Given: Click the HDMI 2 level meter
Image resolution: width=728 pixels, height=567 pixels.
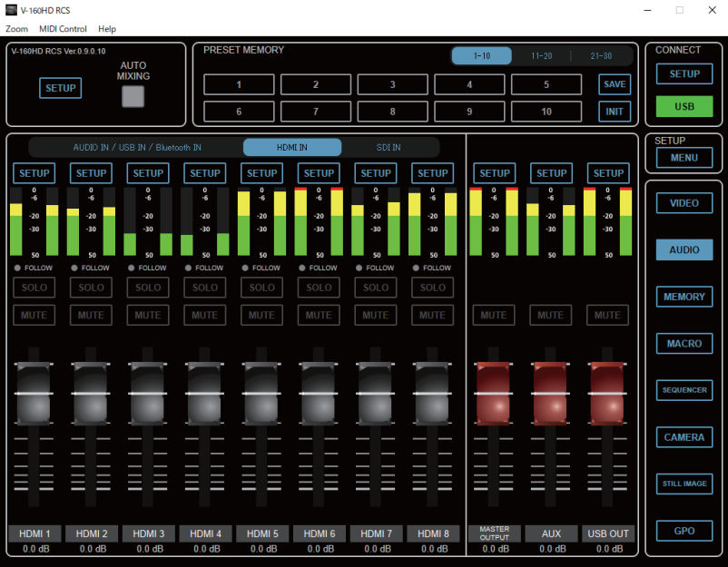Looking at the screenshot, I should click(91, 221).
